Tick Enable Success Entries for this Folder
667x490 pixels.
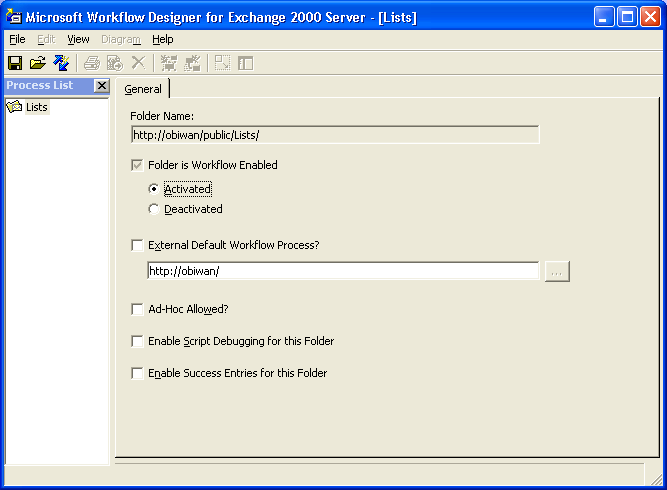point(137,374)
